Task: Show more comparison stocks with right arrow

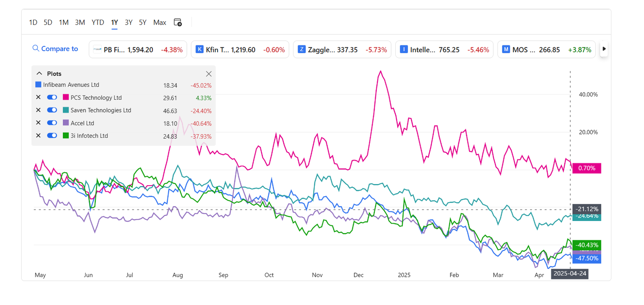Action: [604, 49]
